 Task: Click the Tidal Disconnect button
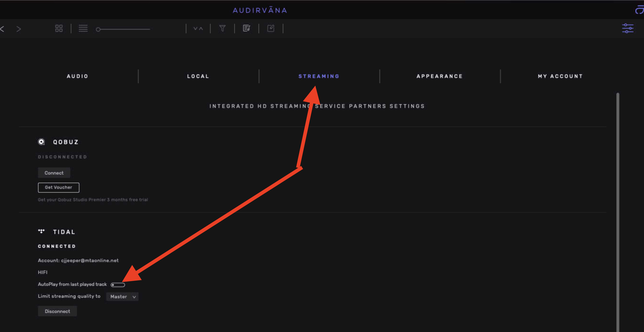(57, 311)
